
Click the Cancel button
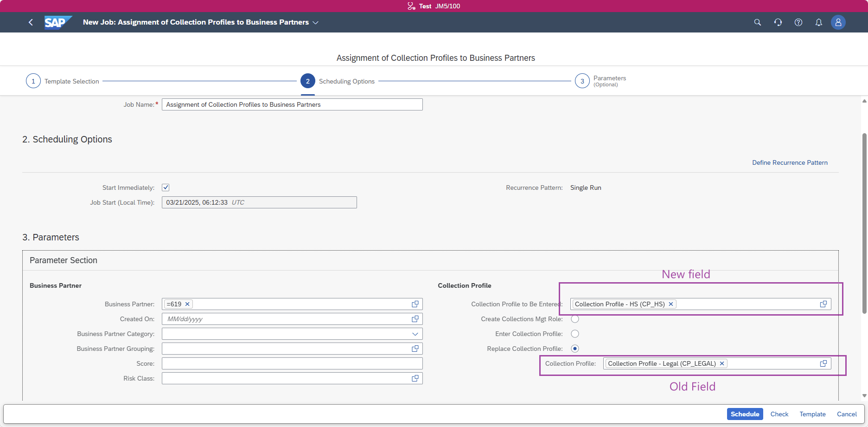point(847,414)
